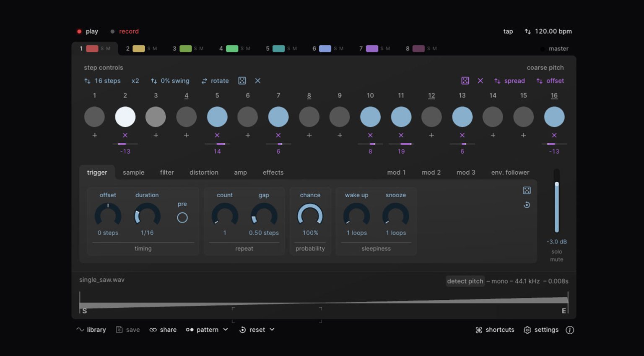Click the rotate icon in step controls
This screenshot has width=644, height=356.
(215, 81)
